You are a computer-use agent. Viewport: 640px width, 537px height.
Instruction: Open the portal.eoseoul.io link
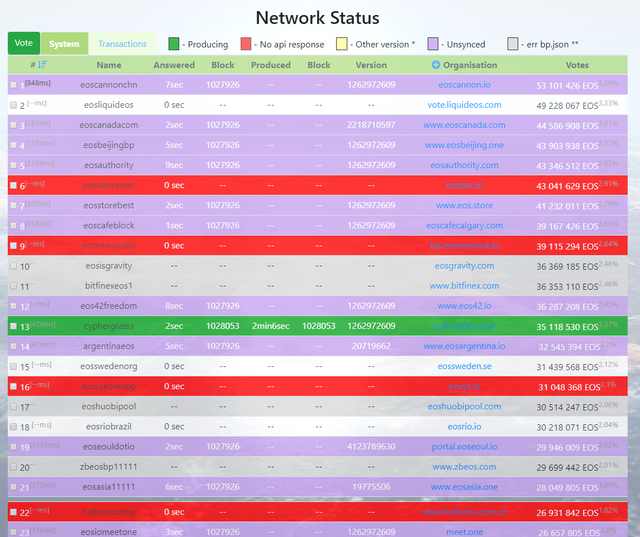tap(464, 446)
